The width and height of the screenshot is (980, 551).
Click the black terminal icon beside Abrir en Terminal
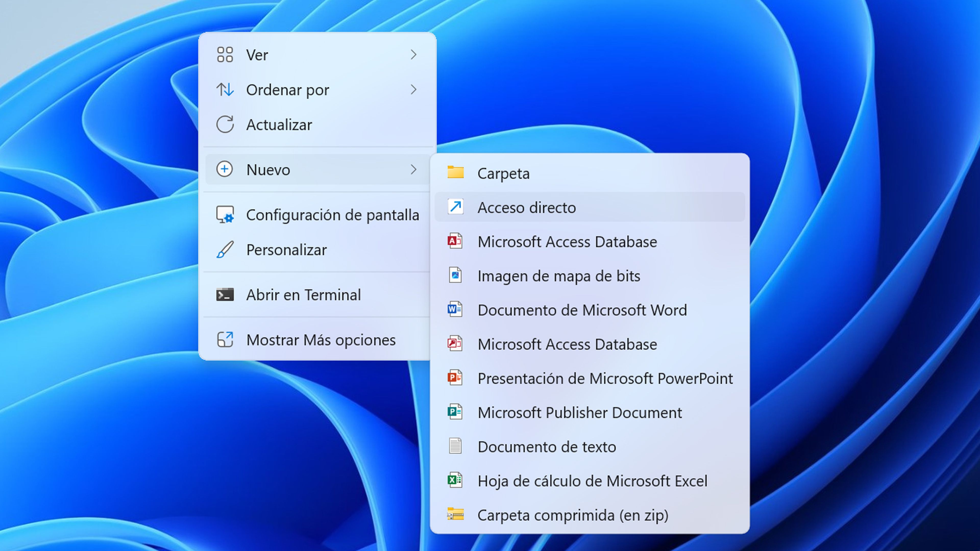225,295
